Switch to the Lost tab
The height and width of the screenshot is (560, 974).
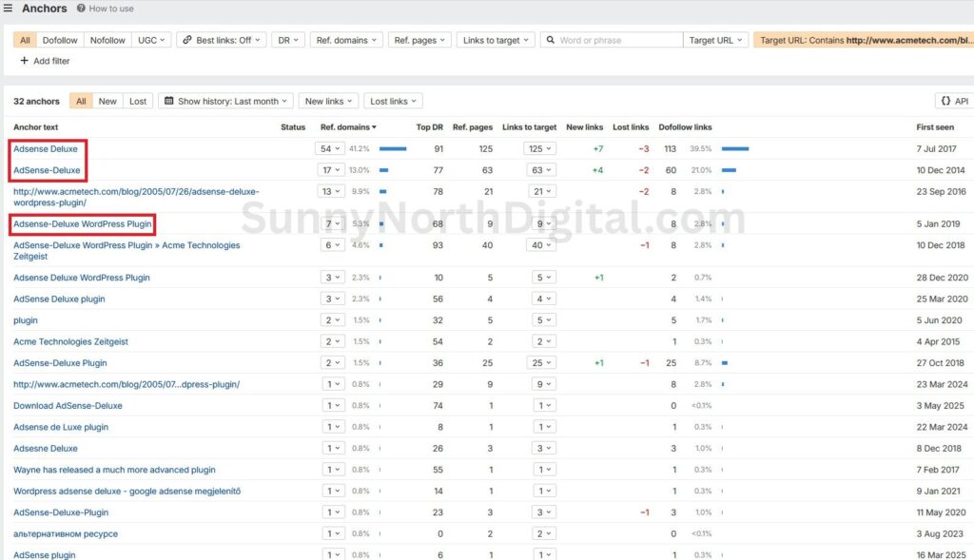click(136, 101)
